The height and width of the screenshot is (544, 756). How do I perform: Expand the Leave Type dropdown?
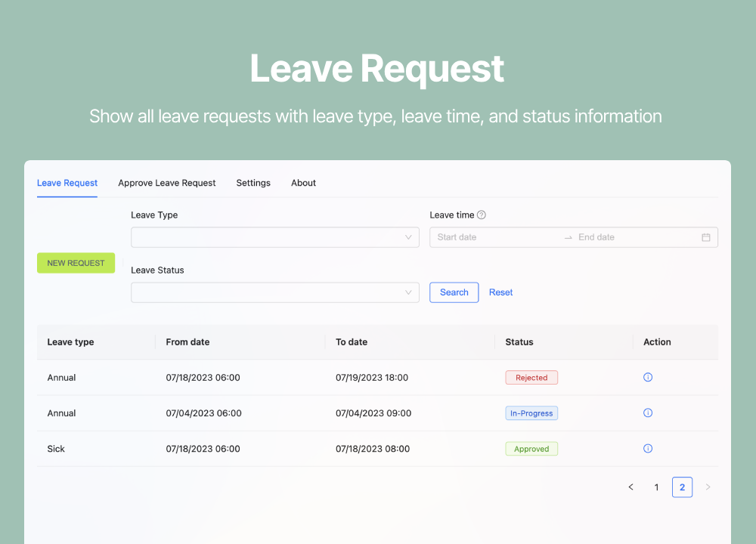coord(274,237)
